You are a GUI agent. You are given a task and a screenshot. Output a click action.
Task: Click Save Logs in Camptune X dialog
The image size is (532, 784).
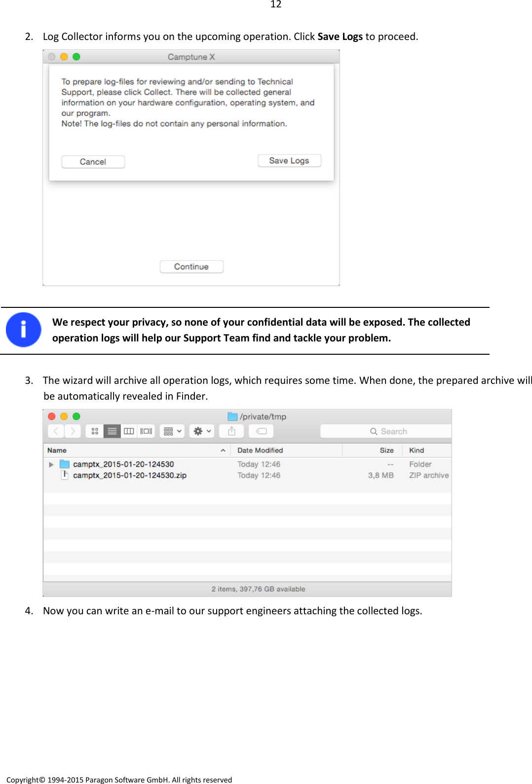(x=289, y=160)
